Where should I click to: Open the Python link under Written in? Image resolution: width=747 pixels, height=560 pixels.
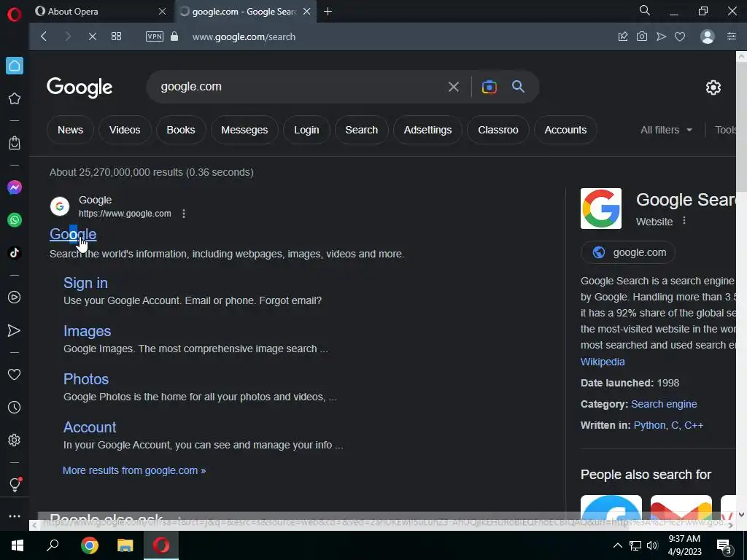pyautogui.click(x=649, y=425)
